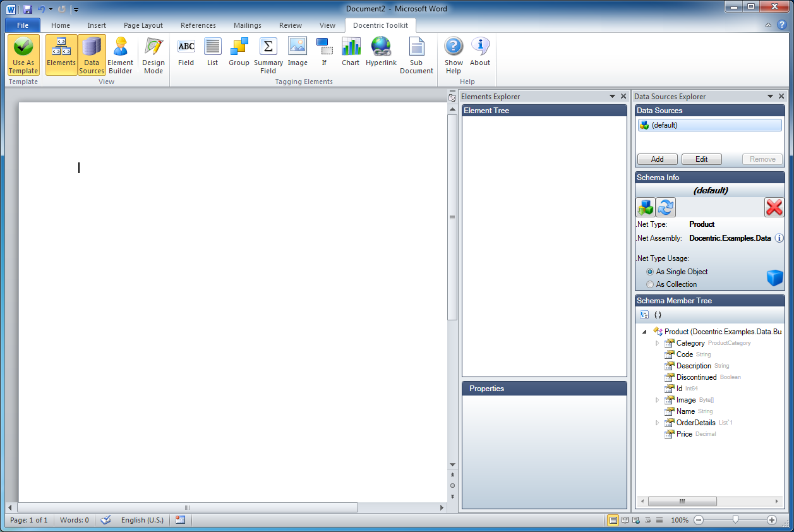Minimize the ribbon with the caret arrow
This screenshot has height=532, width=794.
click(768, 25)
